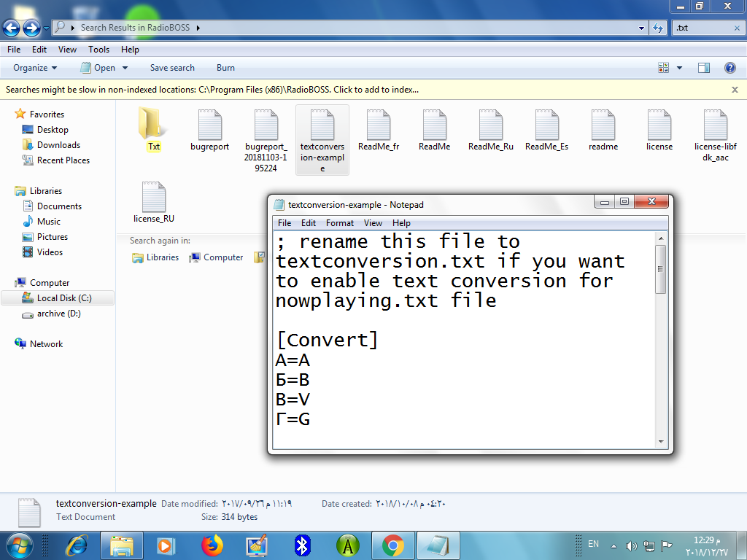This screenshot has width=747, height=560.
Task: Click the Windows Start orb
Action: click(x=20, y=545)
